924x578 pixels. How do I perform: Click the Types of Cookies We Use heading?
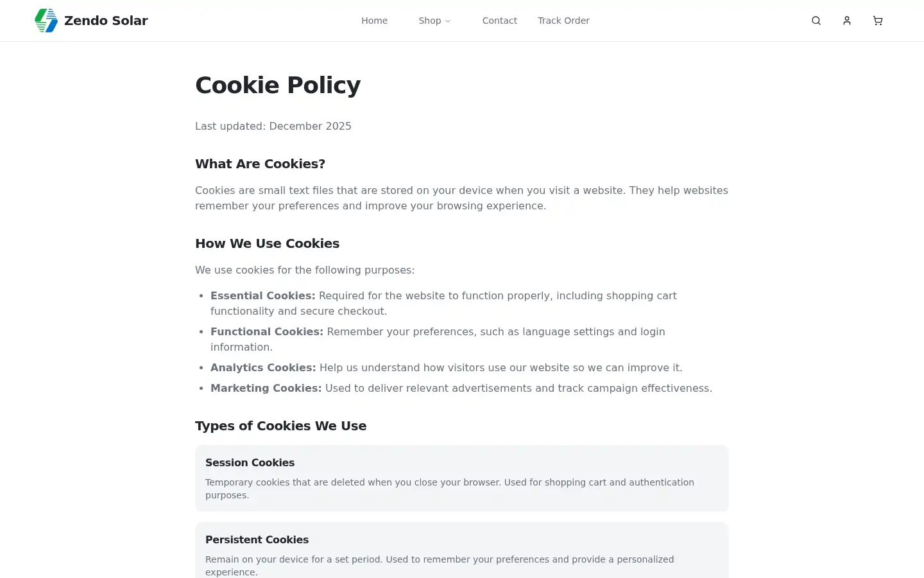(280, 426)
